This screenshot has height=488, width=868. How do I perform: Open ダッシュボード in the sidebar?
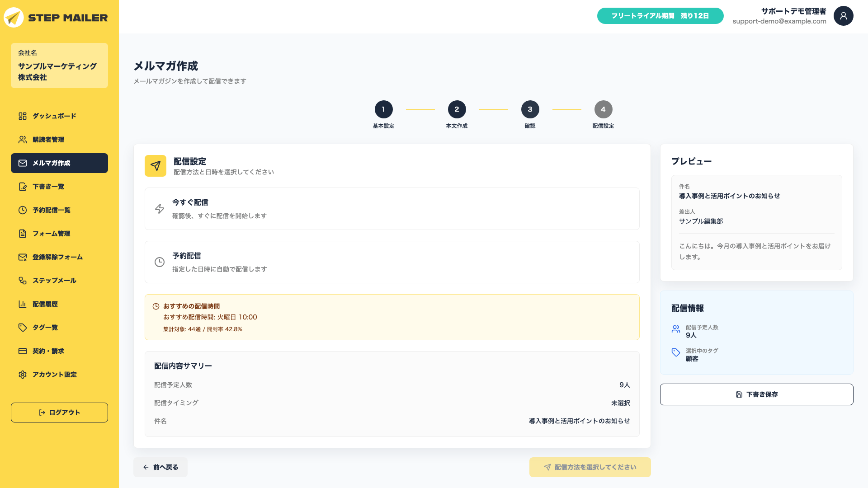click(59, 116)
